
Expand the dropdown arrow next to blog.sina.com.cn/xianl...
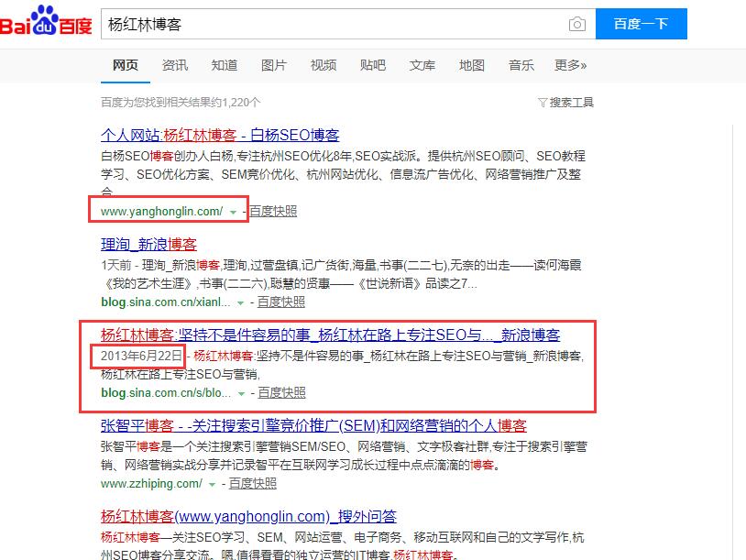241,303
